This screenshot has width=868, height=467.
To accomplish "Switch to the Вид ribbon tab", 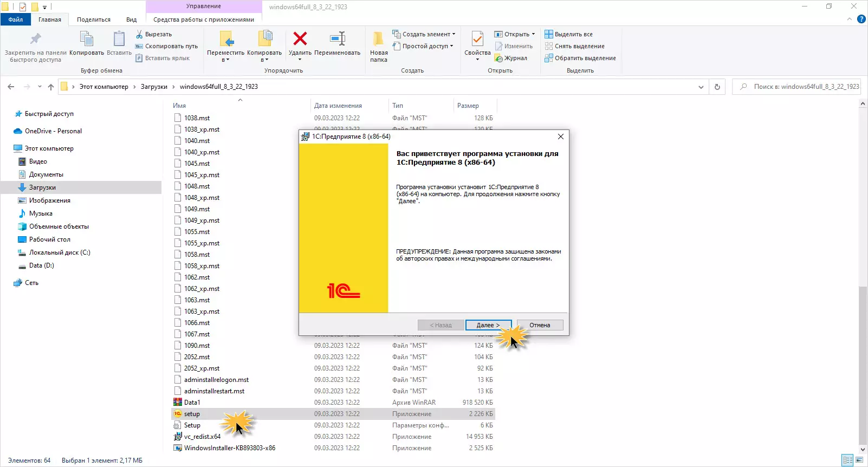I will coord(132,20).
